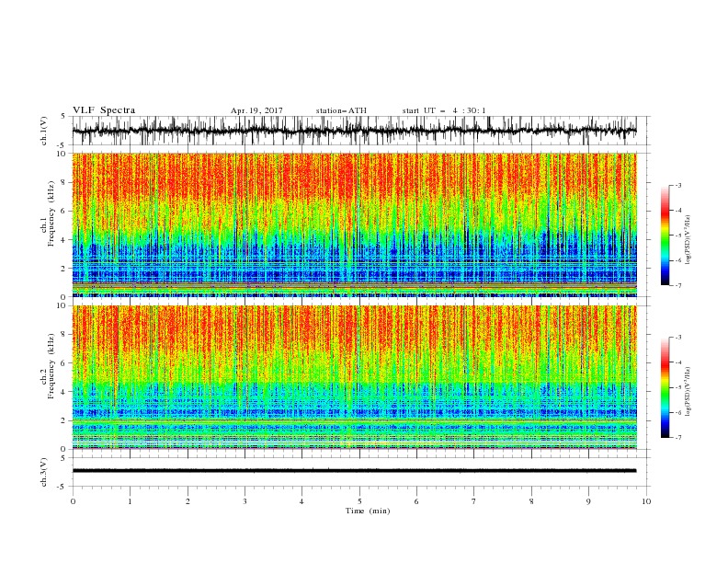The width and height of the screenshot is (728, 563).
Task: Click the ch.1 "Frequency (kHz)" axis label
Action: click(x=51, y=213)
